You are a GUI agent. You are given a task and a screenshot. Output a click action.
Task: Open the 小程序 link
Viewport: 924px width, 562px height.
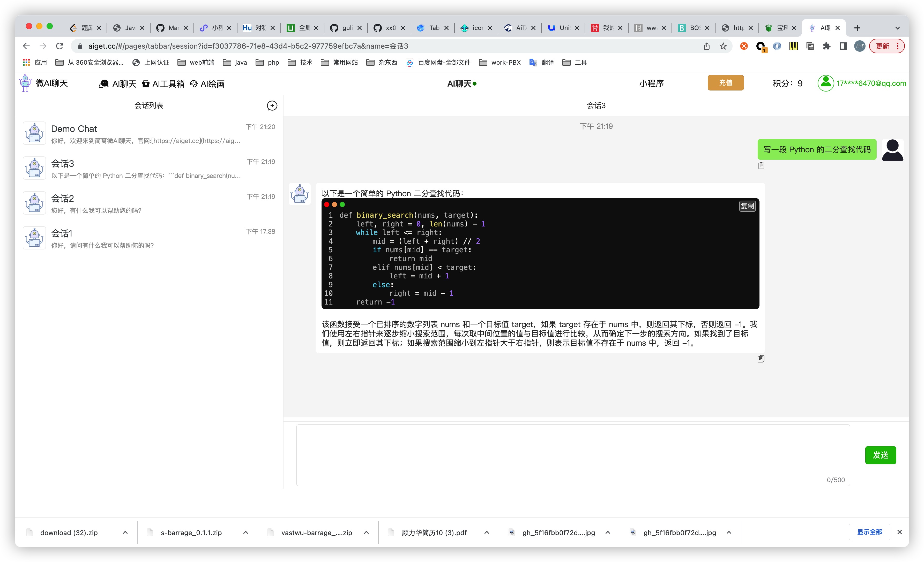click(x=651, y=83)
